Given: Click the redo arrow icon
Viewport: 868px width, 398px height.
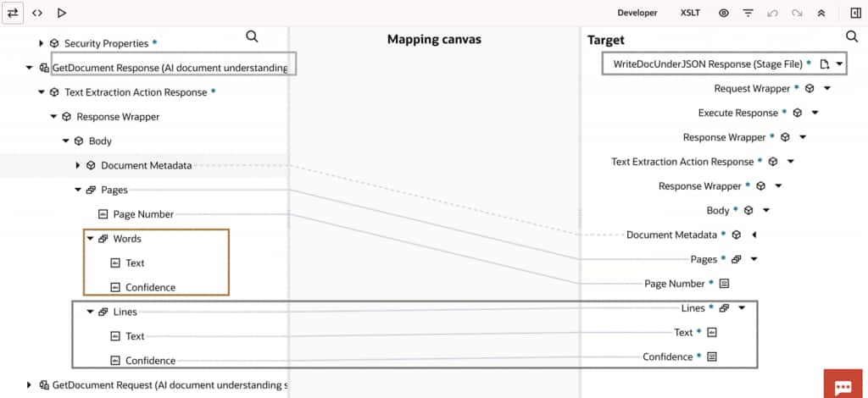Looking at the screenshot, I should 797,14.
